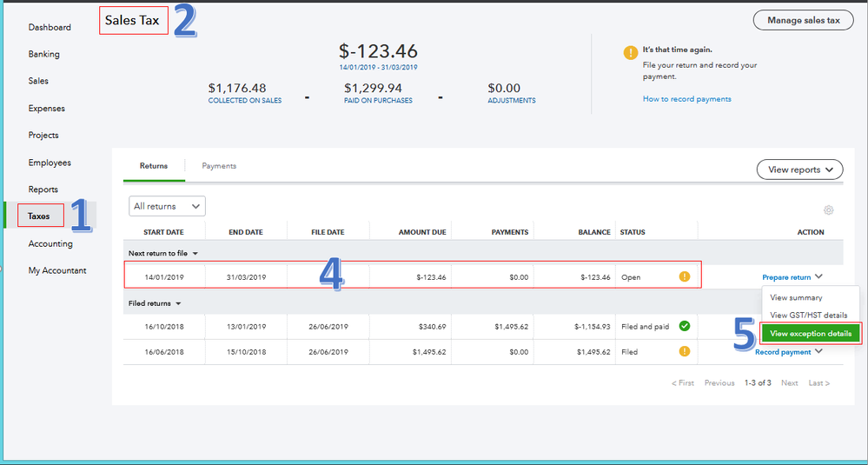Go to Expenses in the sidebar
Image resolution: width=868 pixels, height=465 pixels.
click(x=47, y=109)
